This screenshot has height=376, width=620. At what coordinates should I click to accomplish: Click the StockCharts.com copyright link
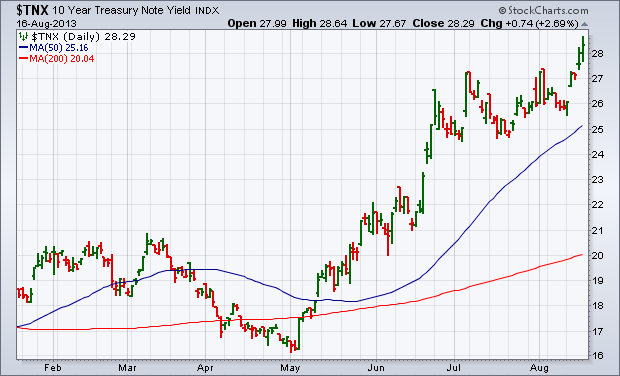[543, 10]
